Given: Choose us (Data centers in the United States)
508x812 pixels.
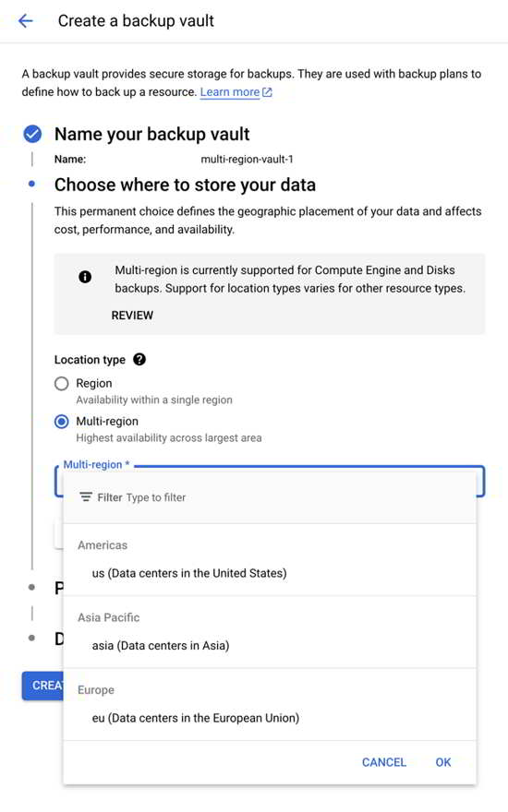Looking at the screenshot, I should point(269,573).
